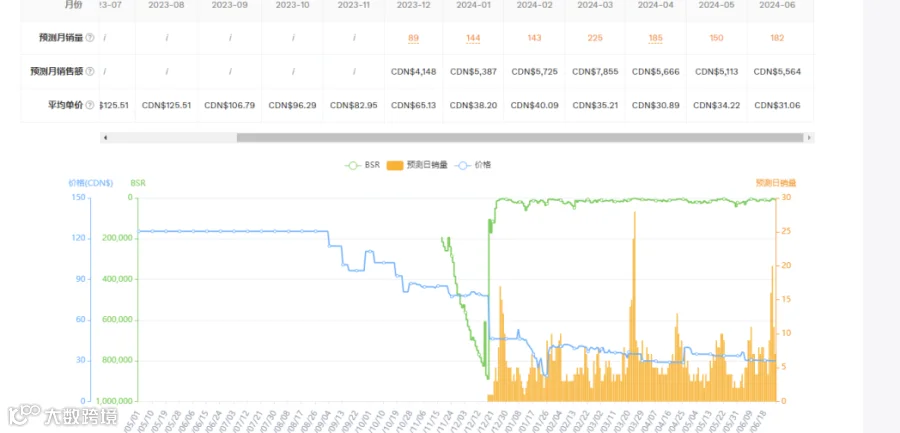900x433 pixels.
Task: Click help icon beside 预测月销量
Action: coord(90,38)
